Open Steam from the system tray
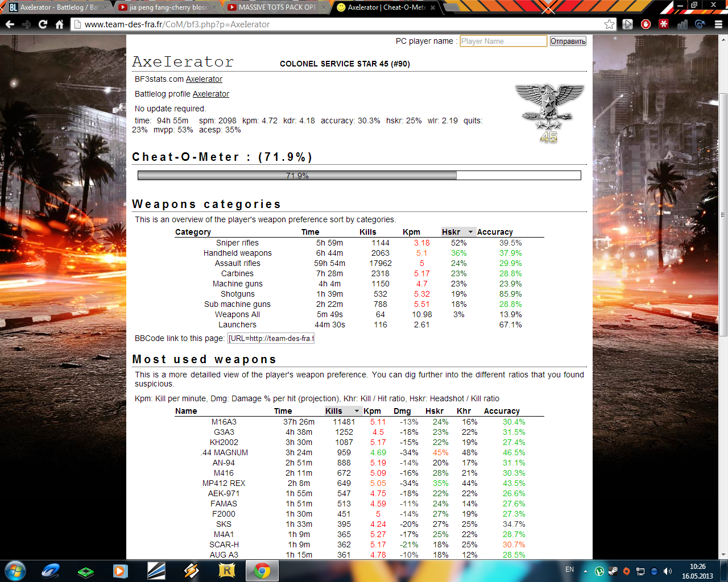Viewport: 728px width, 582px height. point(613,571)
